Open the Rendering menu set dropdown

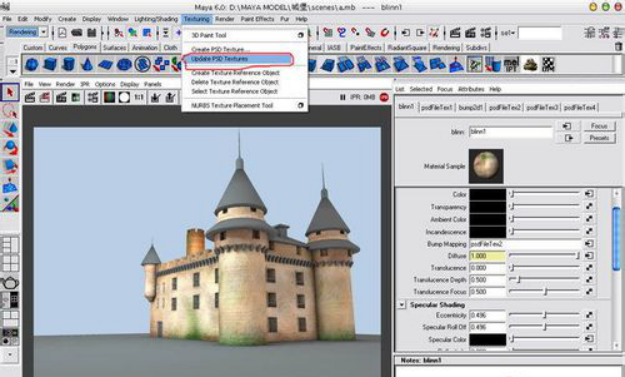tap(44, 32)
